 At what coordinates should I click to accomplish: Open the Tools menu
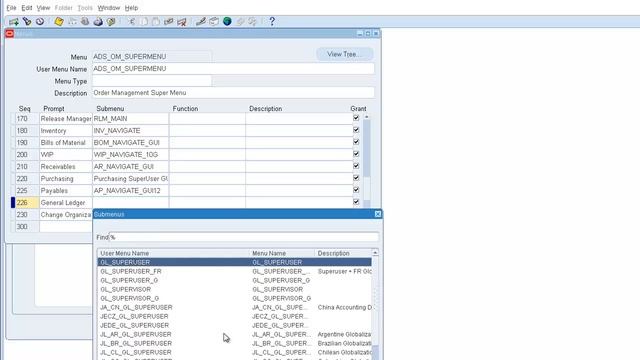[x=85, y=8]
